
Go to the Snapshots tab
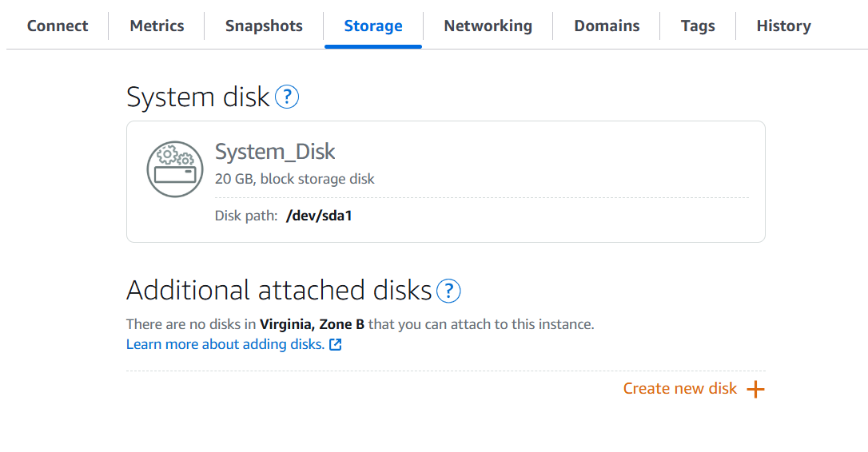264,26
